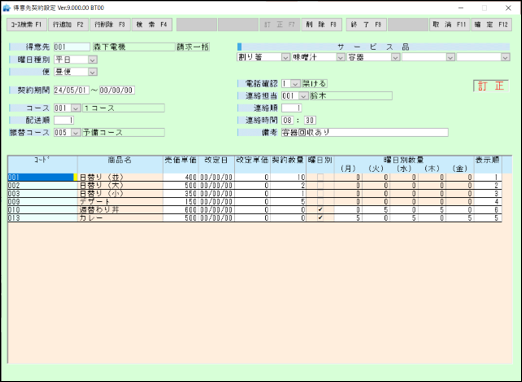This screenshot has height=382, width=522.
Task: Click the コース検索 F1 button
Action: 27,25
